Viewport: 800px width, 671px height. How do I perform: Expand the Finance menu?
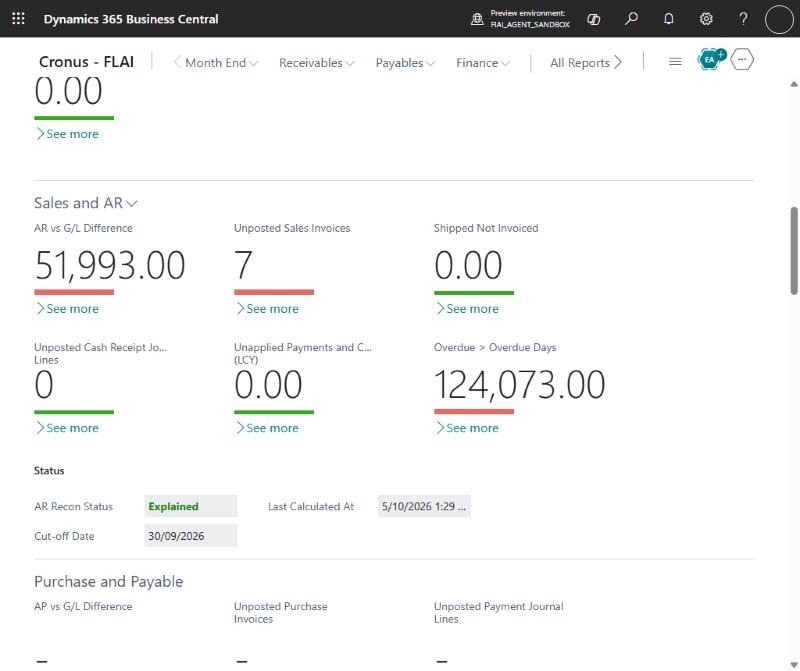[x=483, y=63]
